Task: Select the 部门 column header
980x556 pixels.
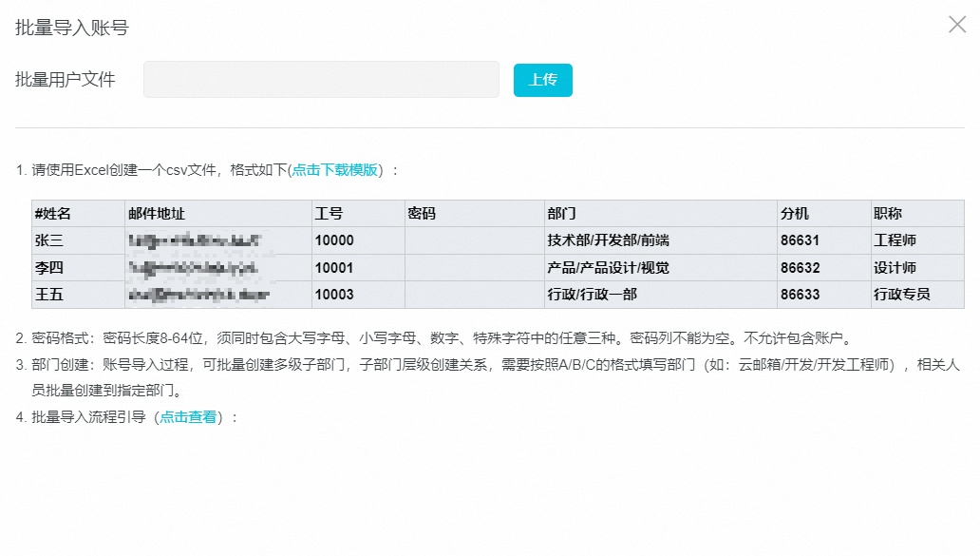Action: (561, 214)
